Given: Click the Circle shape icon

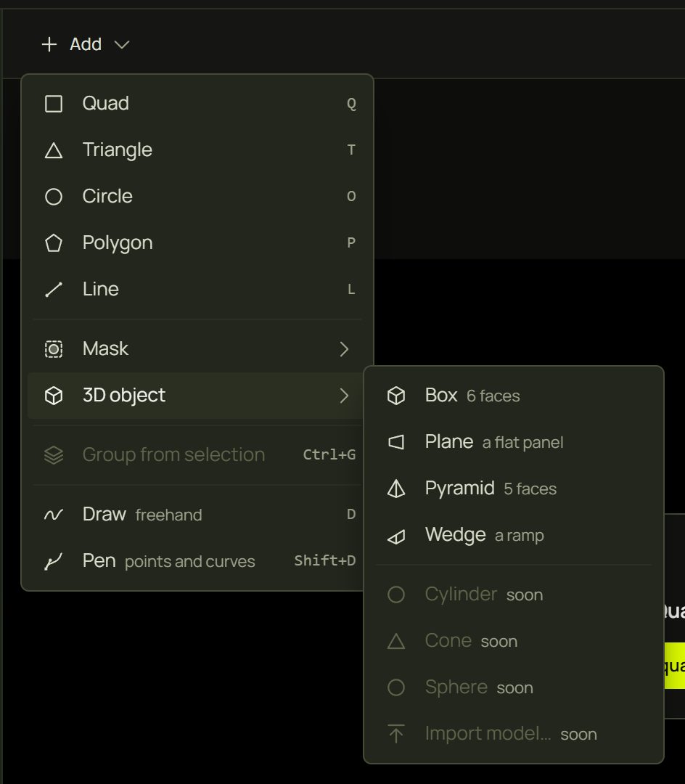Looking at the screenshot, I should click(54, 197).
